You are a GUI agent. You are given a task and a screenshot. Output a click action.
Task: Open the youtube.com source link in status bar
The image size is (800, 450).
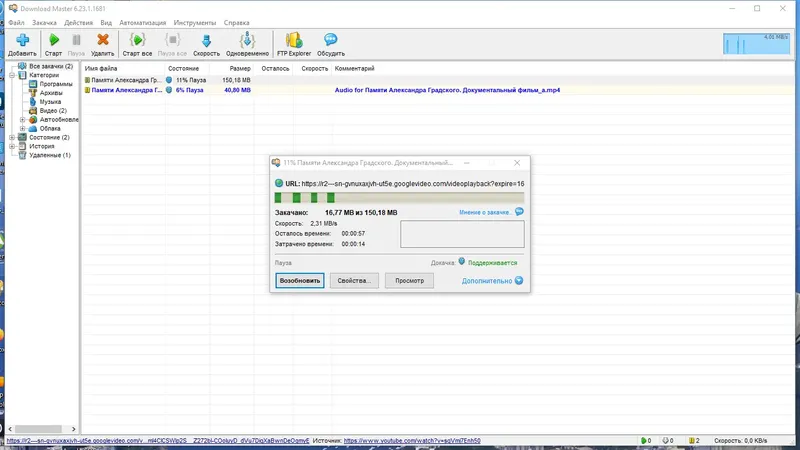[x=412, y=441]
